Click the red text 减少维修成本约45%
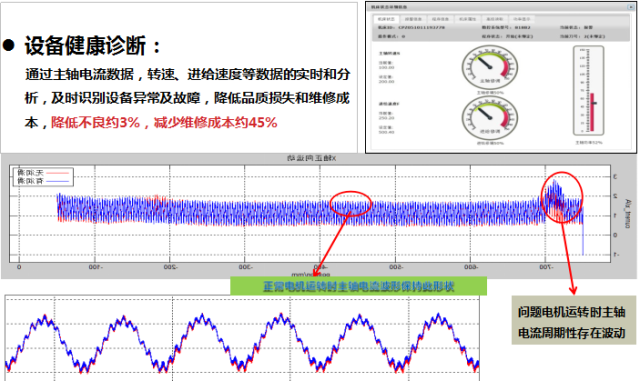The height and width of the screenshot is (381, 640). click(x=216, y=122)
